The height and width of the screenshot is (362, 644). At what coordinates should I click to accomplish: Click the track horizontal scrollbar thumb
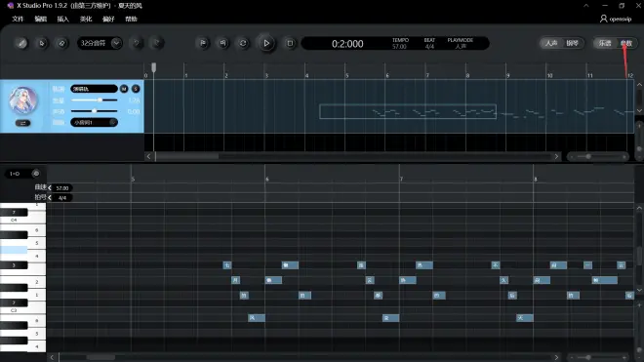(187, 156)
